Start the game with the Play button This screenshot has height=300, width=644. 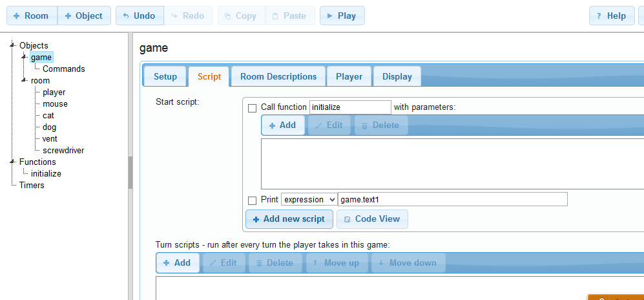click(342, 16)
